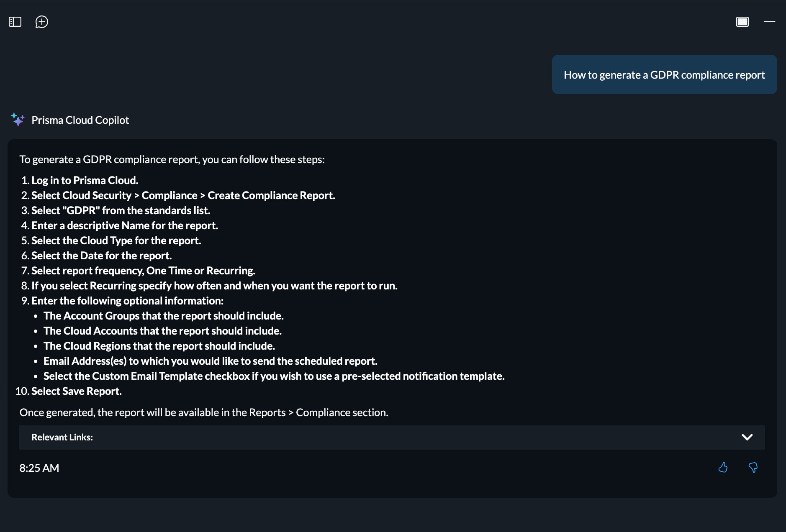Give the response a thumbs up
The width and height of the screenshot is (786, 532).
pyautogui.click(x=723, y=467)
